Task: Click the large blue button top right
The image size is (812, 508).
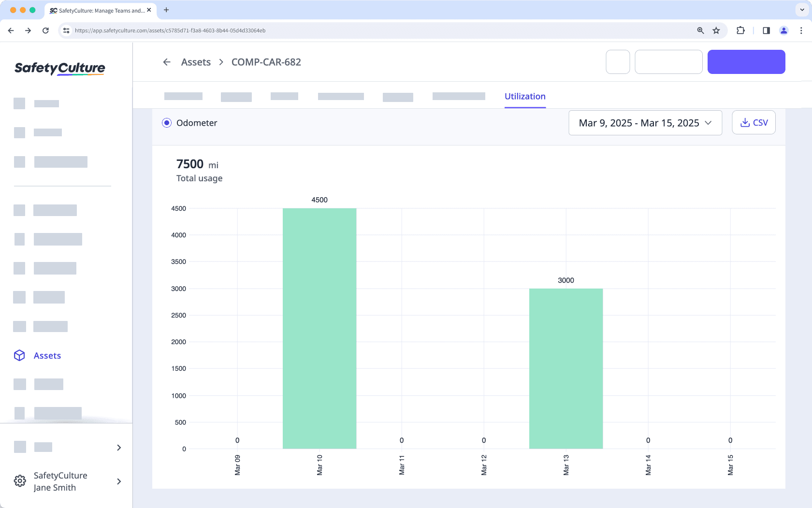Action: pos(746,62)
